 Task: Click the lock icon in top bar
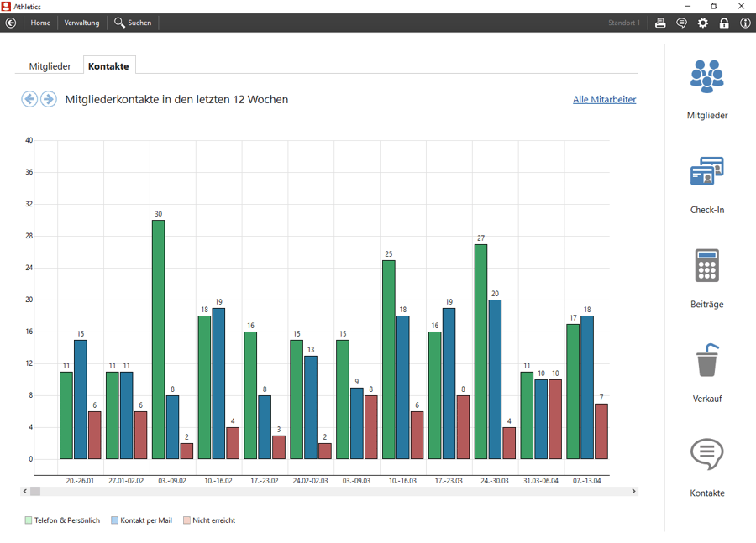pos(724,23)
